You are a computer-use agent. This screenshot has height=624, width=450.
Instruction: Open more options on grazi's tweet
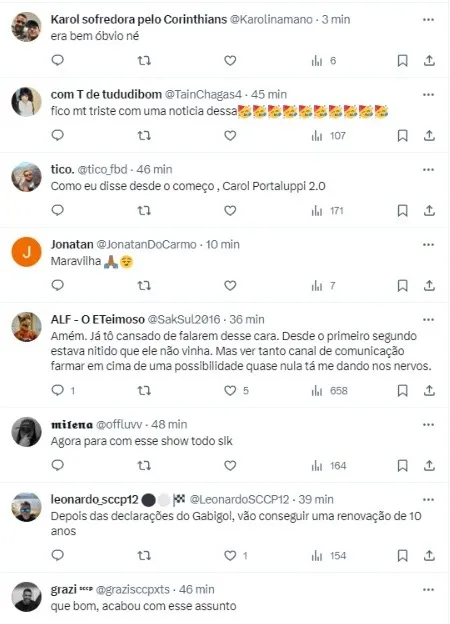pos(428,590)
